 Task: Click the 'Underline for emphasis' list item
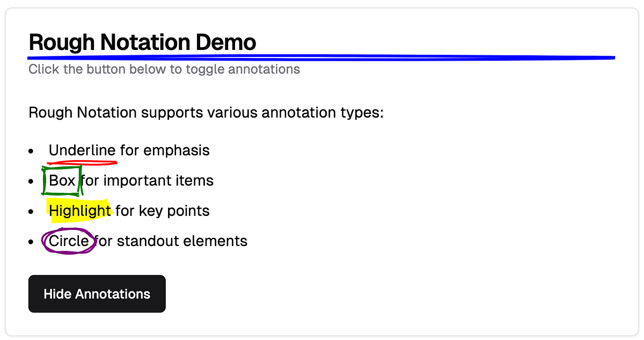click(129, 150)
